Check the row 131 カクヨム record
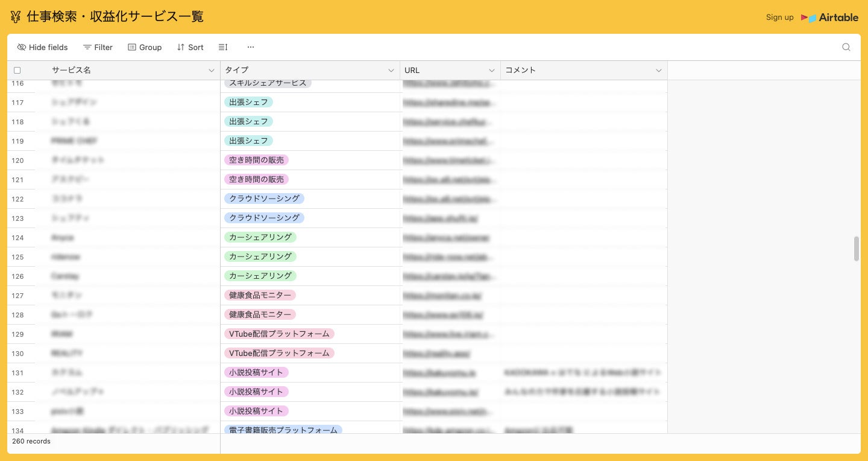Viewport: 868px width, 461px height. pos(17,372)
